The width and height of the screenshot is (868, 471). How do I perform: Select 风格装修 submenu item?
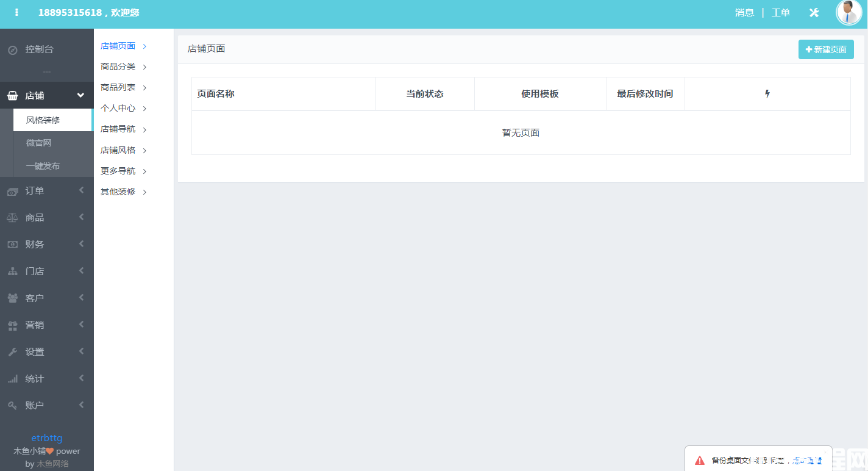53,120
